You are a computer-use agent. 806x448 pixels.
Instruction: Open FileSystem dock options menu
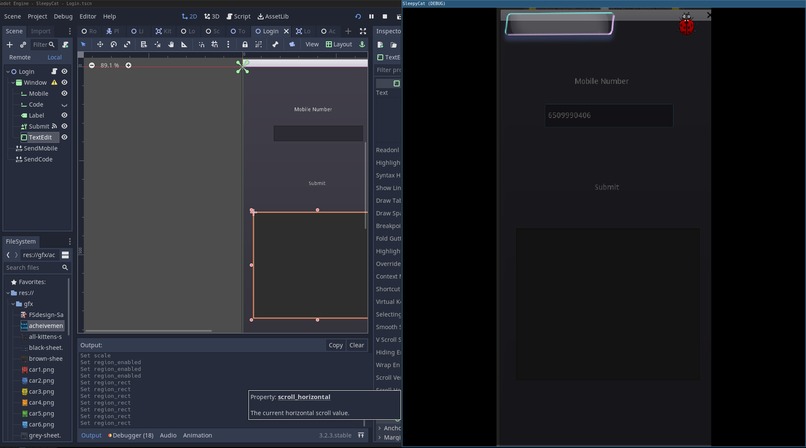tap(69, 241)
